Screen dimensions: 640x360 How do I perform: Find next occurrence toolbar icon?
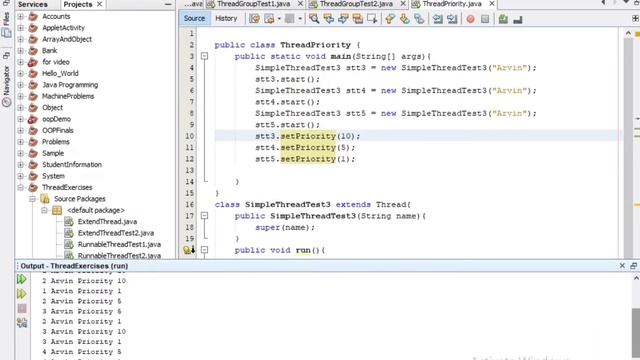coord(343,19)
